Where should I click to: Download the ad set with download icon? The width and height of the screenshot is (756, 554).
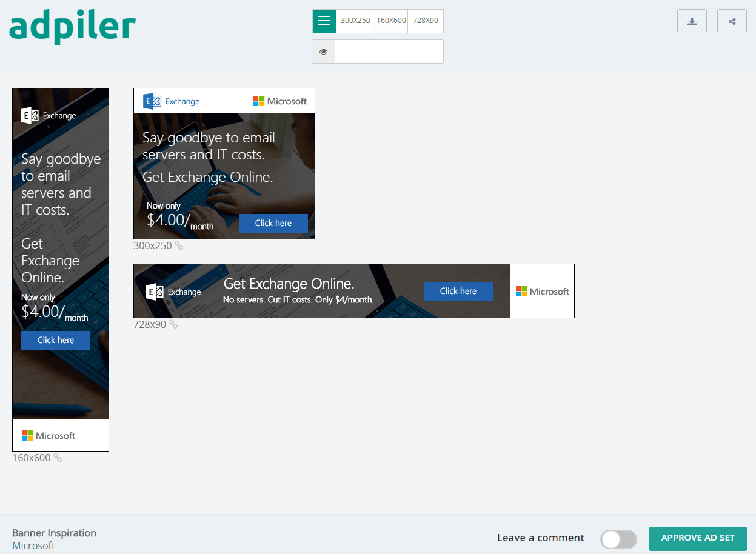(x=692, y=21)
